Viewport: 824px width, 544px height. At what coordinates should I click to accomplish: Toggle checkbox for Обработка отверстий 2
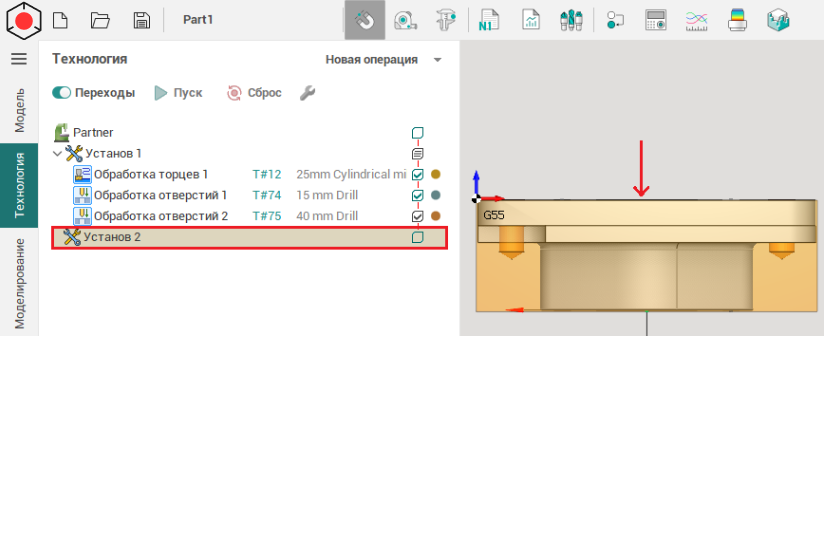point(418,217)
